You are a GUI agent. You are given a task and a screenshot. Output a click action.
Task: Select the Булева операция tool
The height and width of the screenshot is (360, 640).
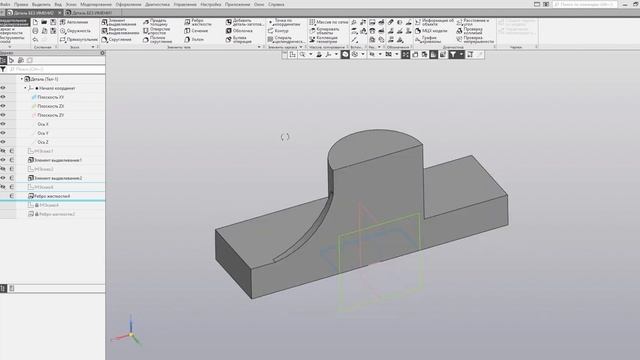pyautogui.click(x=238, y=40)
